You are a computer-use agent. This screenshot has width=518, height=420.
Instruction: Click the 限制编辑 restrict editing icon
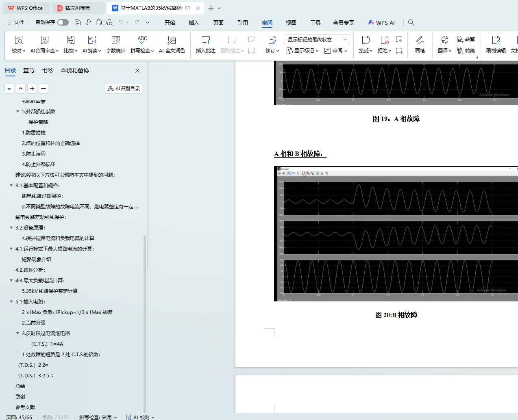(496, 40)
